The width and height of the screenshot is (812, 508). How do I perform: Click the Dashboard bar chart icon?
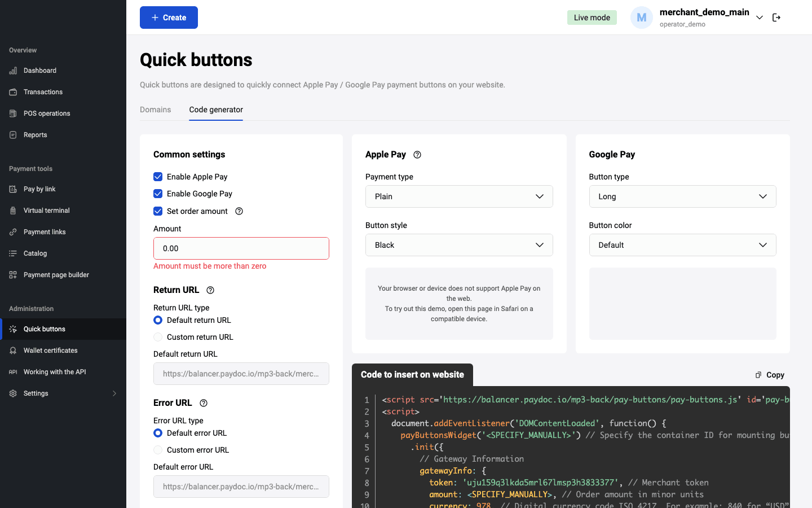click(13, 71)
